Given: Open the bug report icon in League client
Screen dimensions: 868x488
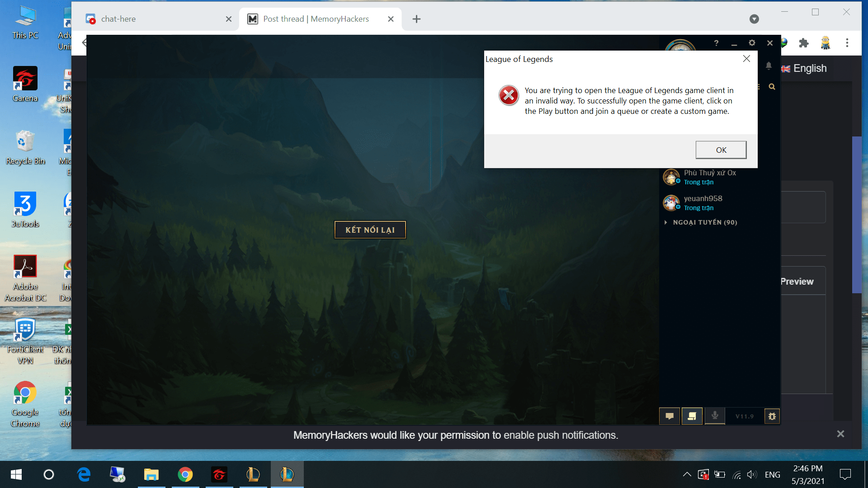Looking at the screenshot, I should (x=772, y=416).
